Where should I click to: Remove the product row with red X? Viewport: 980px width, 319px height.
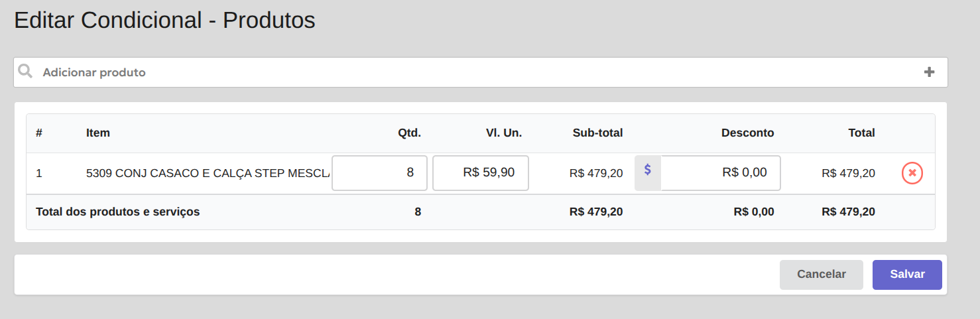pyautogui.click(x=912, y=173)
